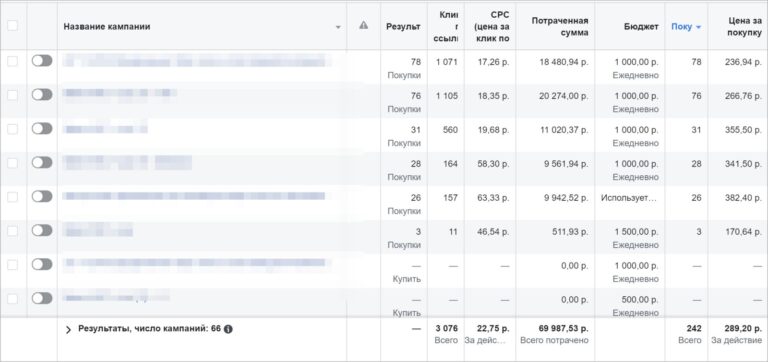The height and width of the screenshot is (362, 768).
Task: Click the 341,50 р. purchase cost
Action: tap(744, 164)
